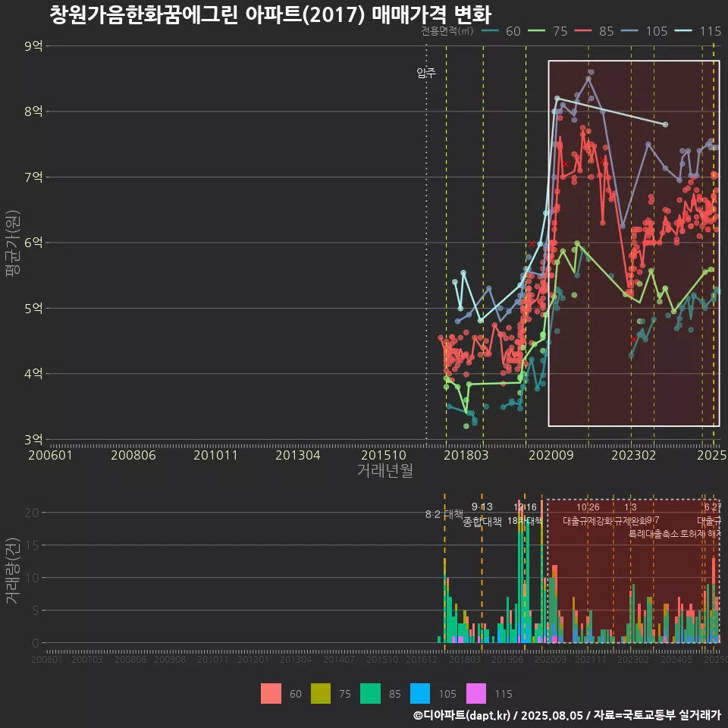This screenshot has width=728, height=728.
Task: Click the 5억 label on price axis
Action: pyautogui.click(x=33, y=309)
